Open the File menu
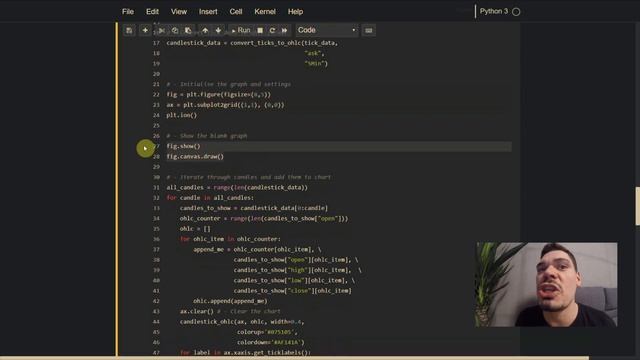The width and height of the screenshot is (640, 360). point(128,12)
